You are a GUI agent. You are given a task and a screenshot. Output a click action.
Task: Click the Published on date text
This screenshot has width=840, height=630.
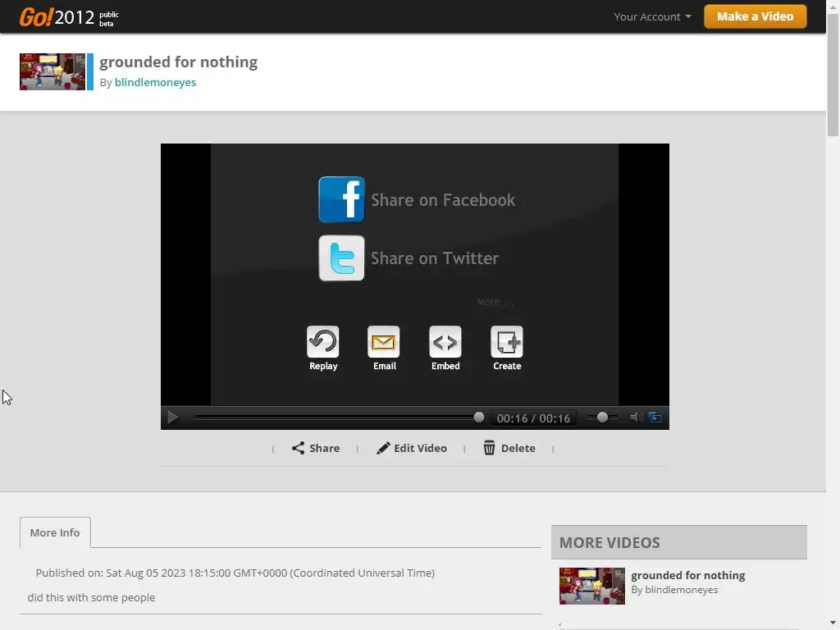235,573
